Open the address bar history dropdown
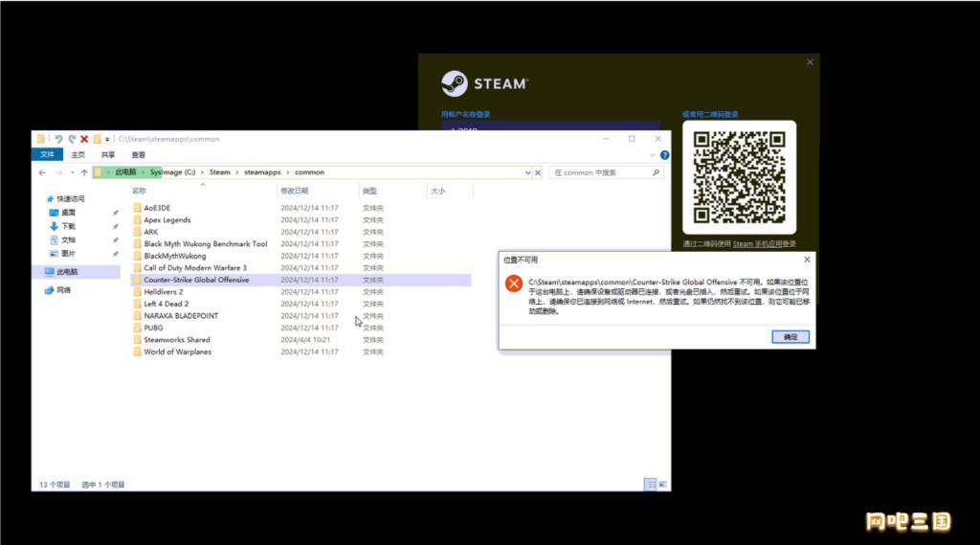The height and width of the screenshot is (545, 980). click(x=527, y=172)
